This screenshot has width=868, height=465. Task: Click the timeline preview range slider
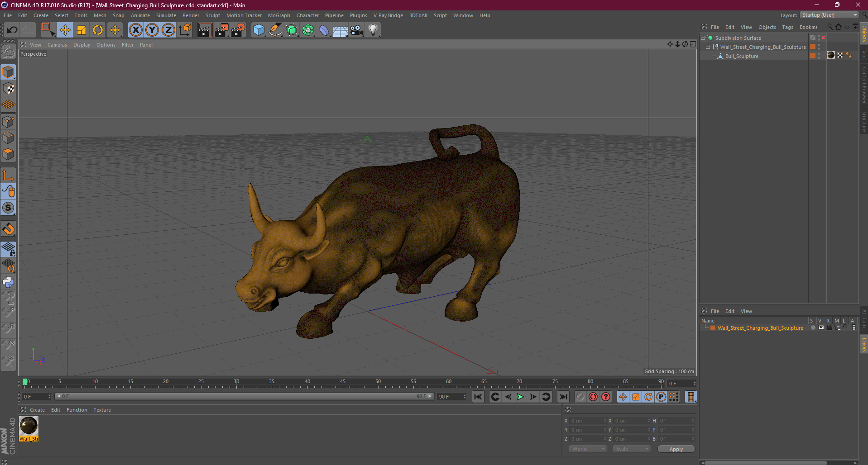244,396
